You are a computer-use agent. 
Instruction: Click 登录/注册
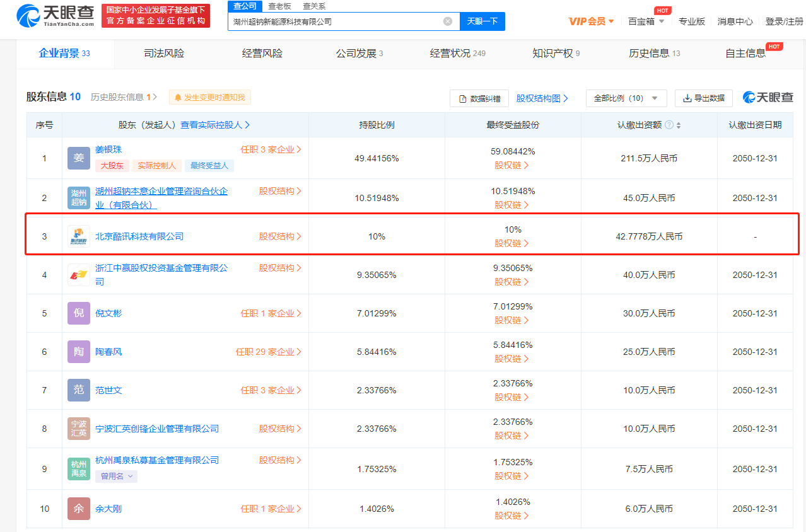point(784,21)
